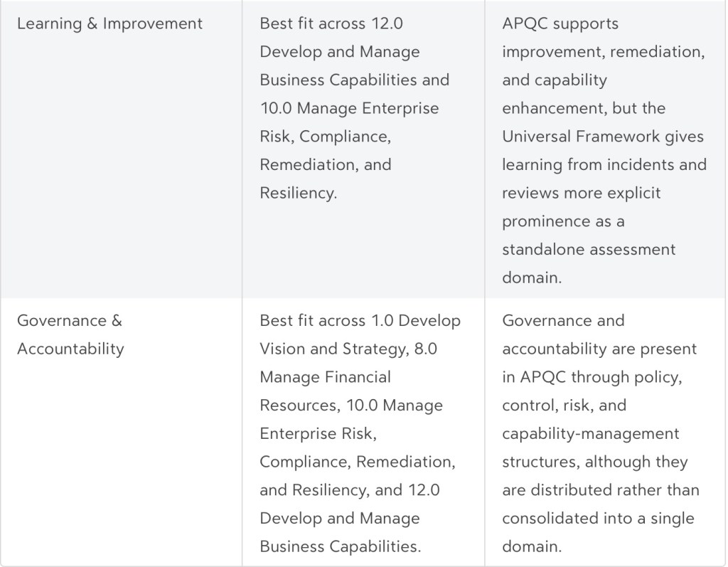The width and height of the screenshot is (728, 567).
Task: Click the word 'Resiliency.' in the Learning row
Action: point(298,193)
